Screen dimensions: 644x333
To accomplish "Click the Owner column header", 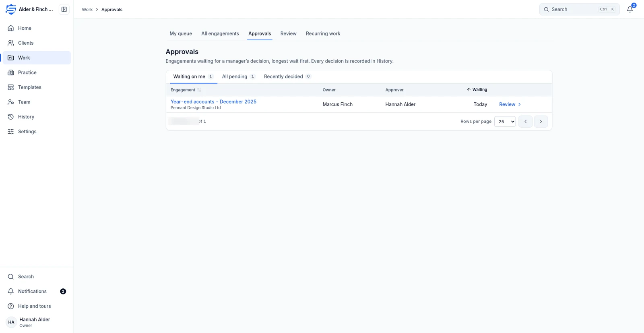I will [329, 90].
